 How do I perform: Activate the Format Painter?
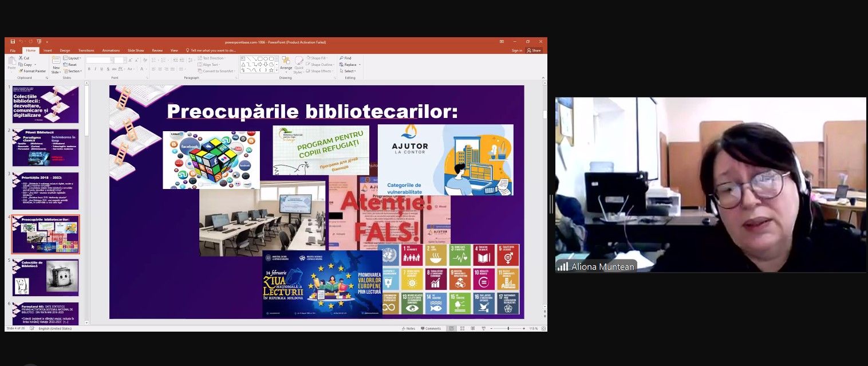pyautogui.click(x=33, y=71)
